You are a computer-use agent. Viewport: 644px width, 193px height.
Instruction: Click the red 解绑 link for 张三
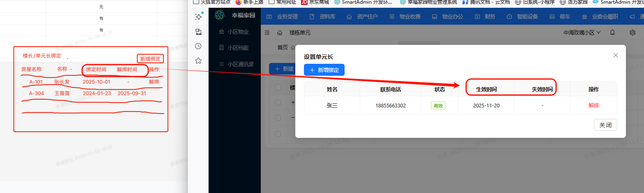coord(593,106)
